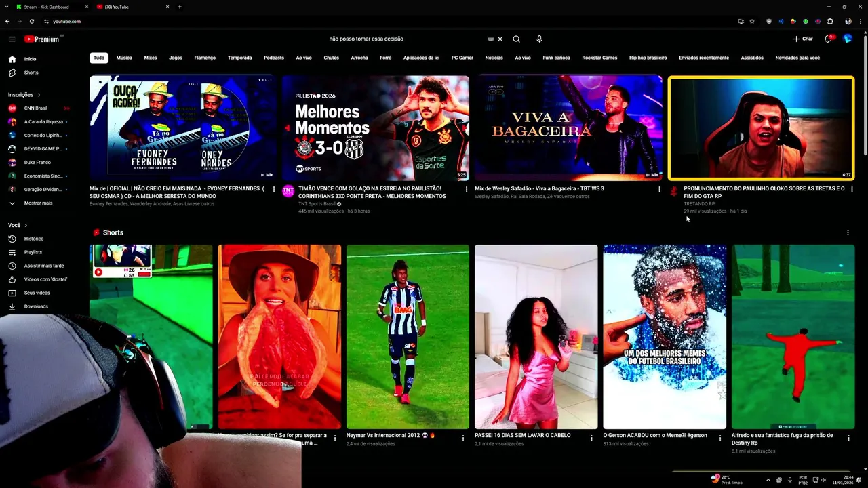
Task: Click the Início home icon in sidebar
Action: [12, 59]
